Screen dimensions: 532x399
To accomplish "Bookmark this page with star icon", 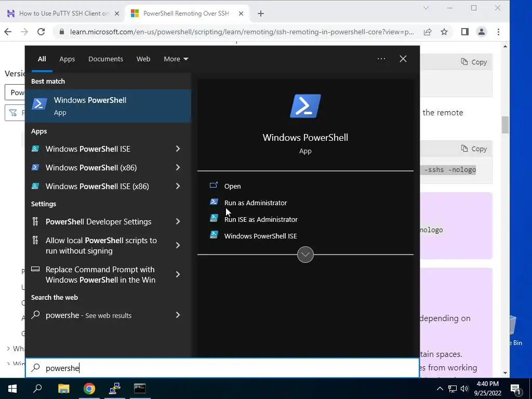I will tap(444, 32).
